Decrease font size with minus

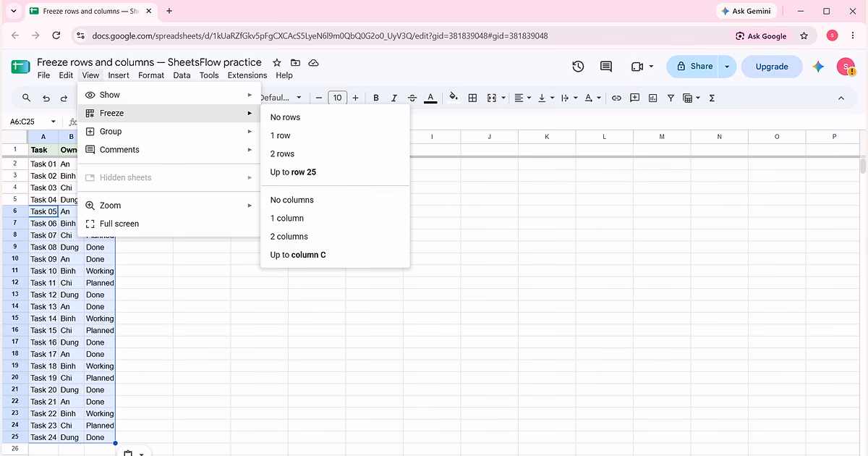click(x=319, y=98)
